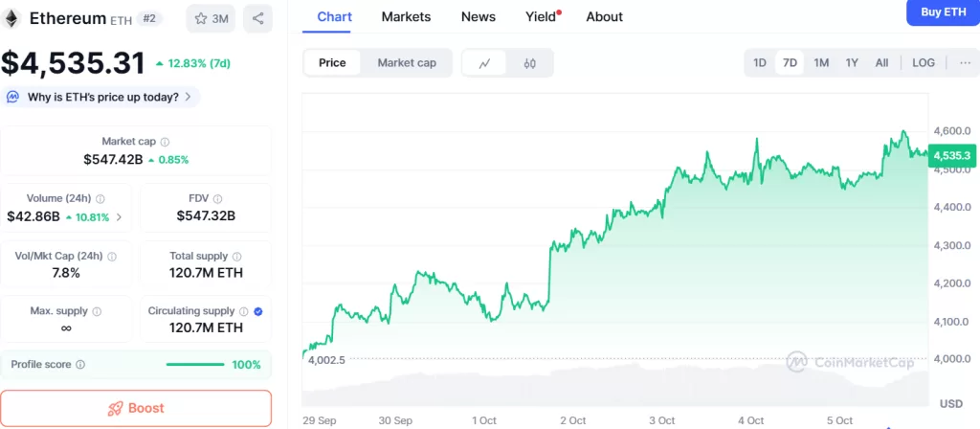Click the verified Circulating supply badge
Viewport: 980px width, 429px height.
click(x=259, y=311)
